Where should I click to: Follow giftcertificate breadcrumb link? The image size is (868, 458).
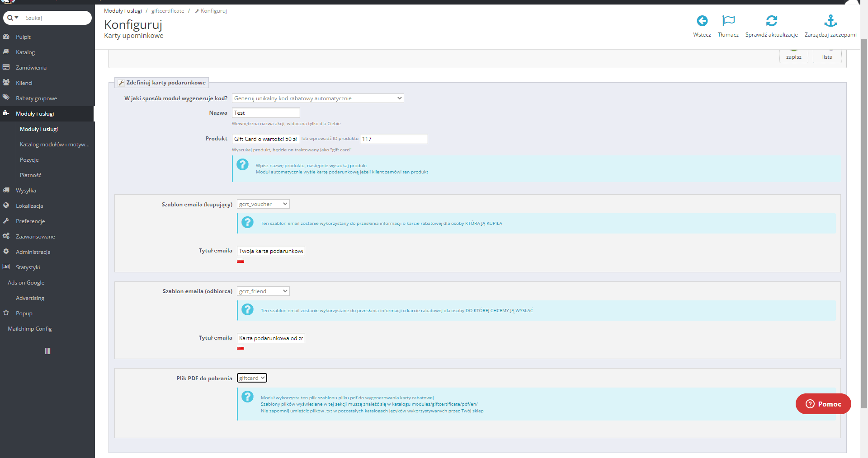(168, 11)
